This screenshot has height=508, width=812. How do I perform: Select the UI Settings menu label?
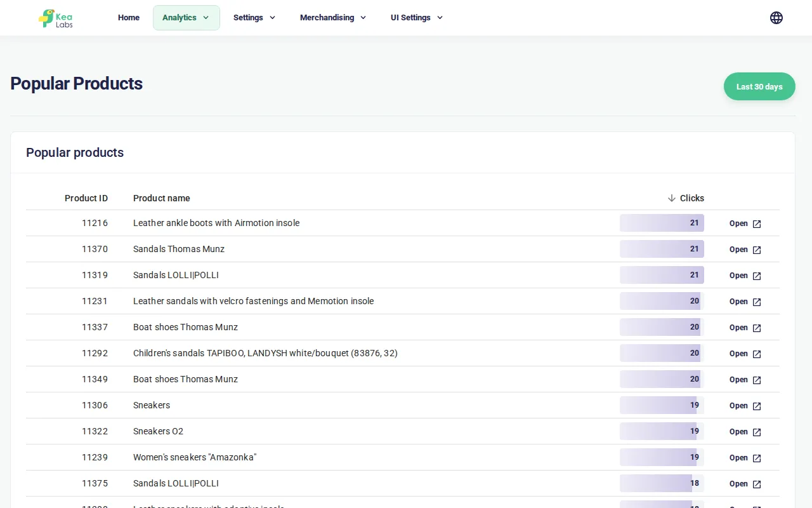click(x=410, y=18)
